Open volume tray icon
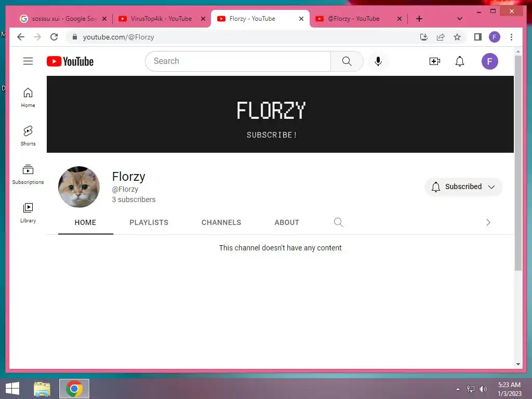Screen dimensions: 532x399 [483, 389]
